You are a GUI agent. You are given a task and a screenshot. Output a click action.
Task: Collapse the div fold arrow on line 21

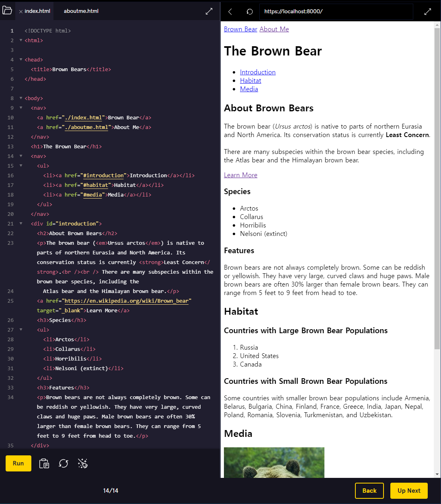21,223
